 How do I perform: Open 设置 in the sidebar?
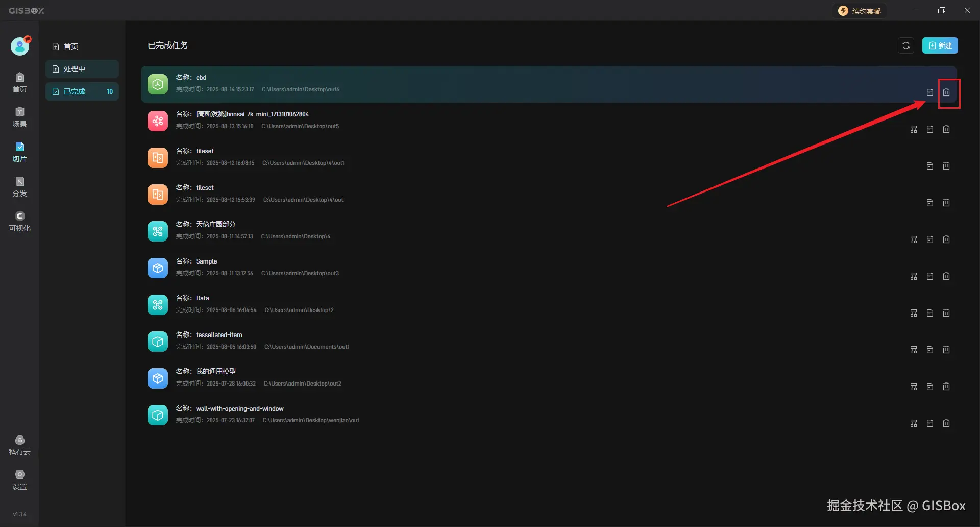[19, 480]
